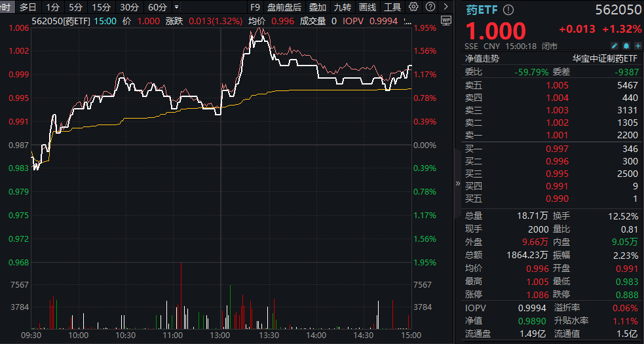Image resolution: width=644 pixels, height=344 pixels.
Task: Click 涨停 price 1.086
Action: [537, 295]
